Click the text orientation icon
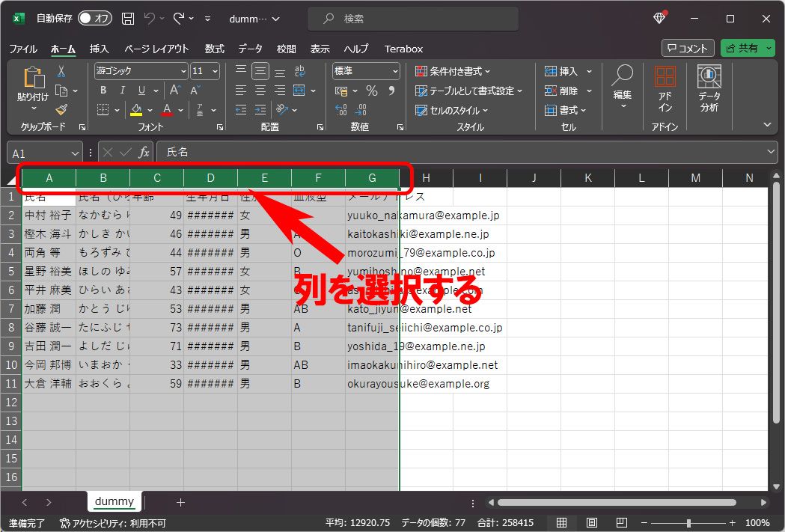 pyautogui.click(x=282, y=109)
